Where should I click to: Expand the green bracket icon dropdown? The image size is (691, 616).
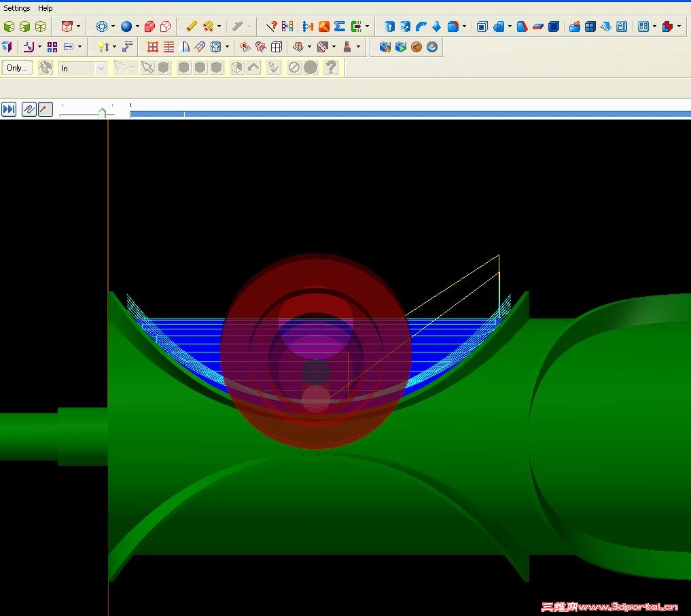[367, 26]
